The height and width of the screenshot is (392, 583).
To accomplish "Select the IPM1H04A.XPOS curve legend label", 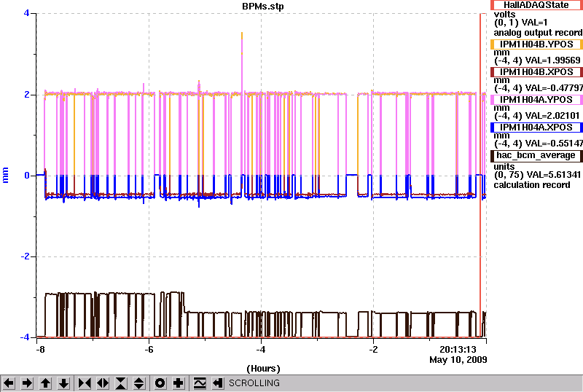I will 536,128.
